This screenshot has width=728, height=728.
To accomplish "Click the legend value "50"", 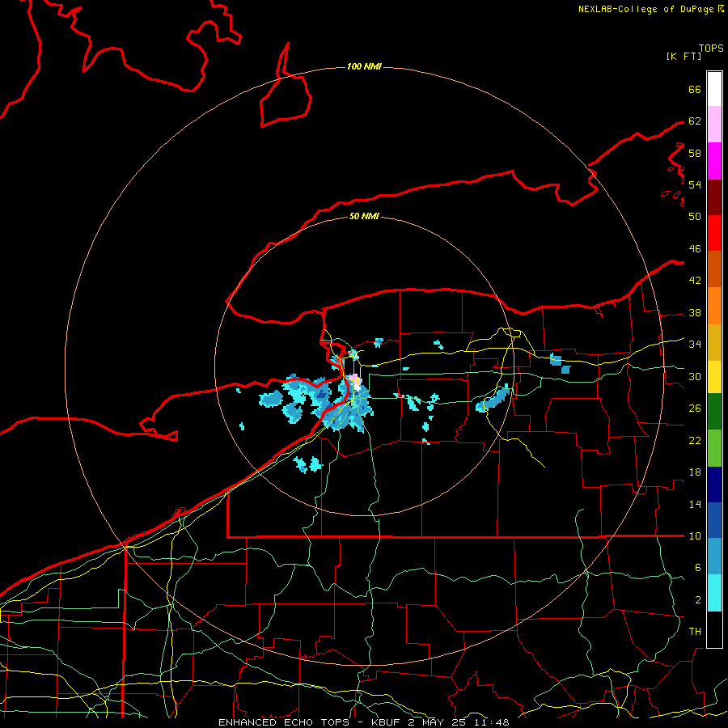I will (x=695, y=217).
